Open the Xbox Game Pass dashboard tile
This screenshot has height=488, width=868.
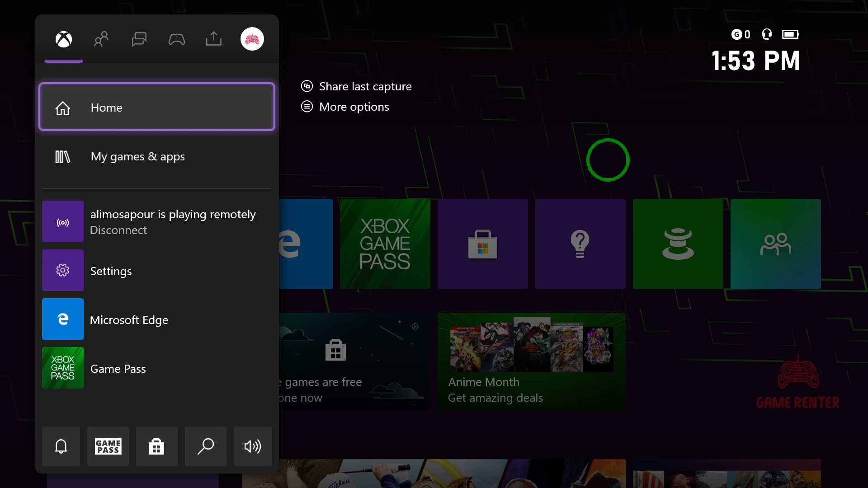coord(385,244)
